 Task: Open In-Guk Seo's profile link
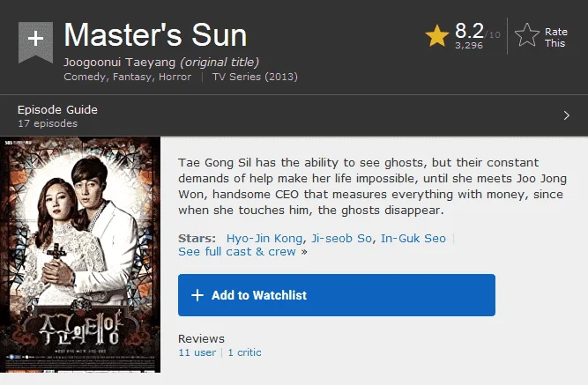(x=413, y=239)
